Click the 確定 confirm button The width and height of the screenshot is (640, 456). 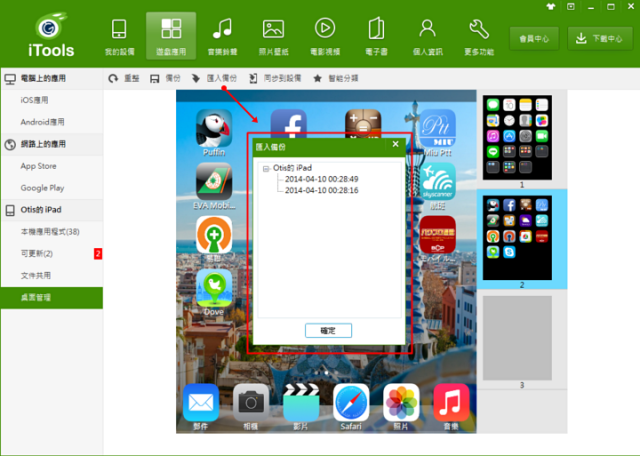pos(328,331)
